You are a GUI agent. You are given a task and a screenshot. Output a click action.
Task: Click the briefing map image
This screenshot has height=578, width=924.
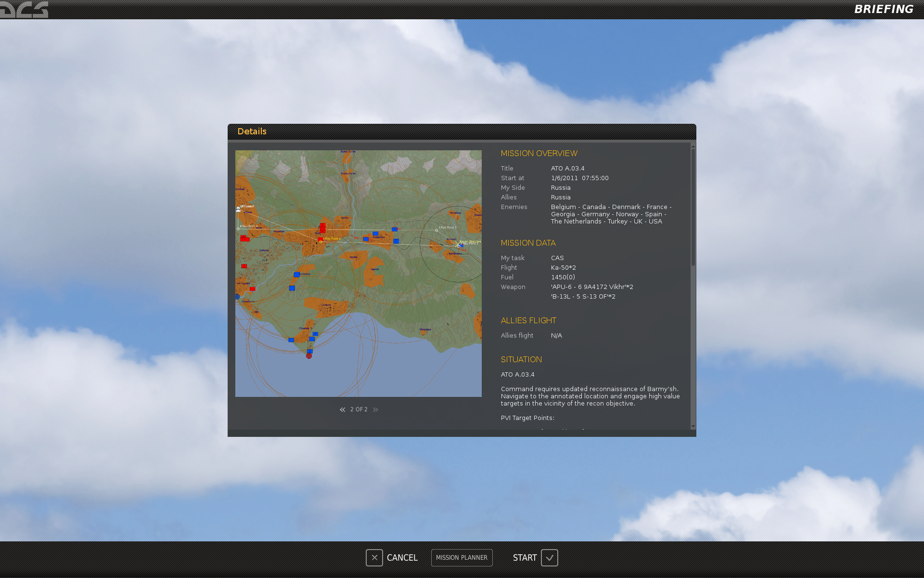(x=358, y=274)
